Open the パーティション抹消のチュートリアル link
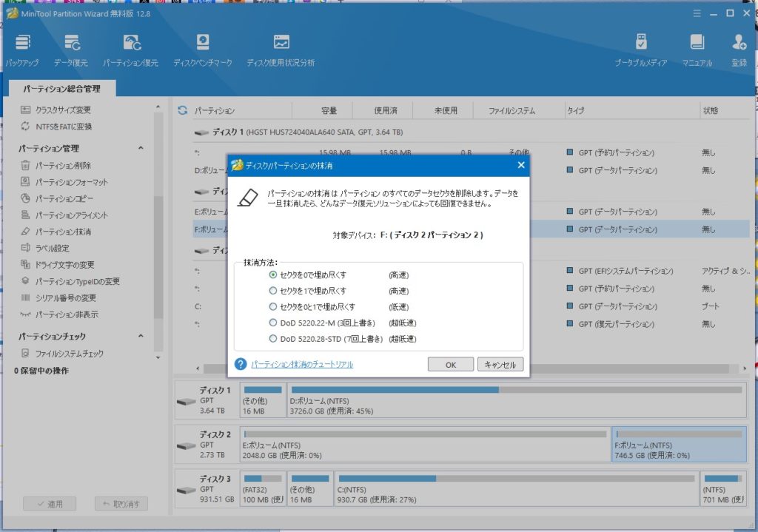 (301, 364)
